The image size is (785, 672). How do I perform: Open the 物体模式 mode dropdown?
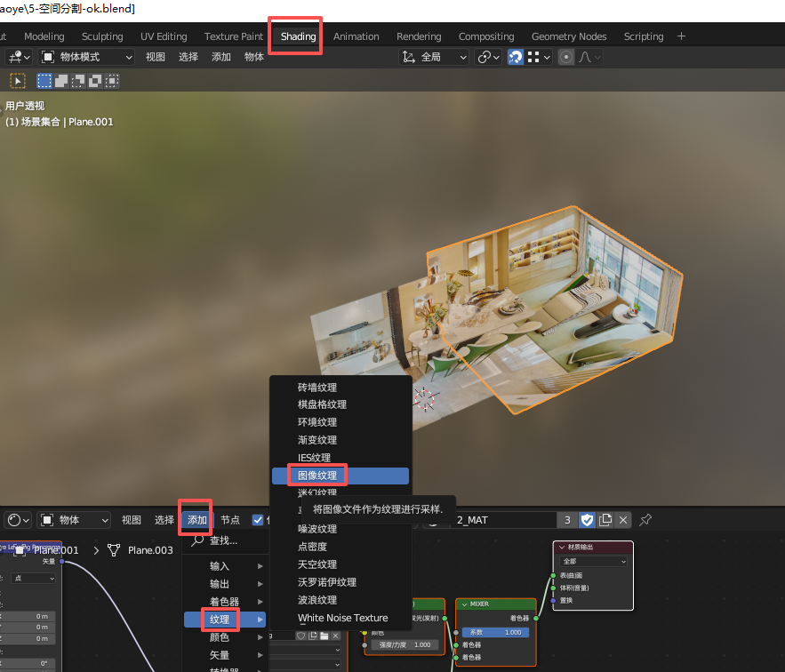[x=86, y=57]
